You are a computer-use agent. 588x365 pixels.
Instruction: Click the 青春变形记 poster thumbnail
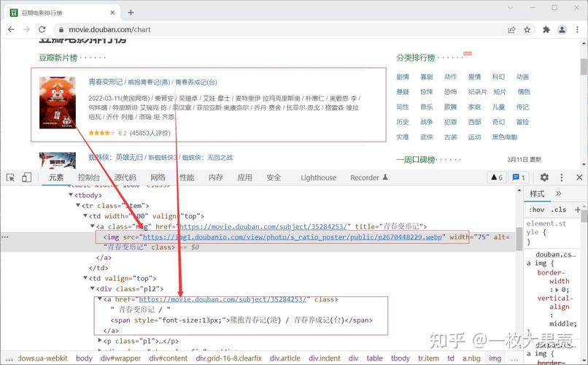(58, 103)
